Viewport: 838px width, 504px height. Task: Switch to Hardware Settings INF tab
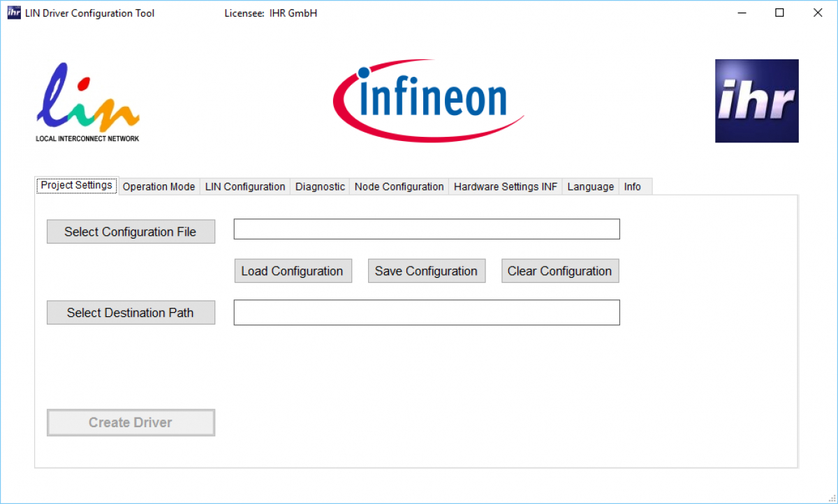tap(506, 187)
